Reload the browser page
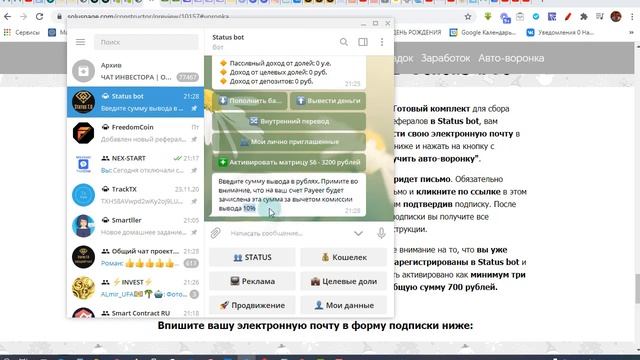 click(x=40, y=17)
